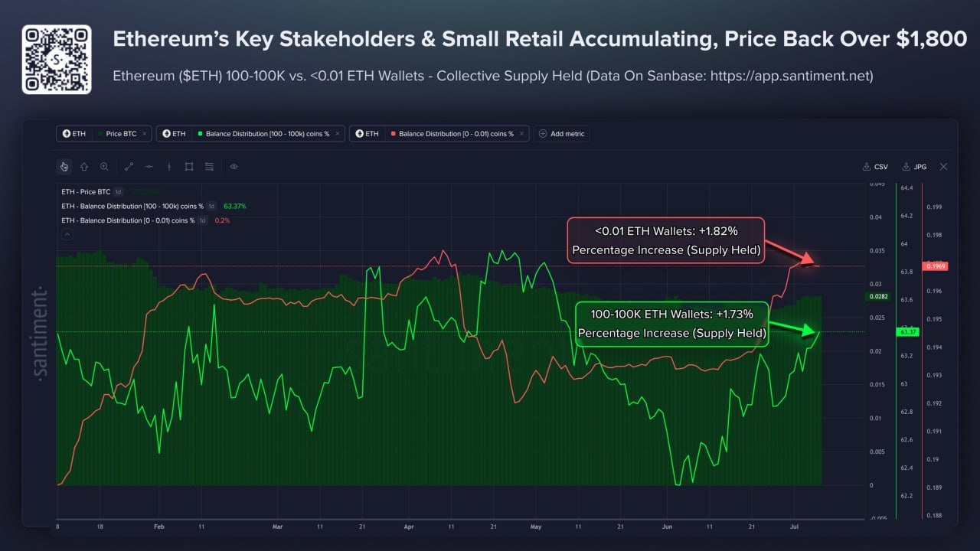Remove Balance Distribution 0-0.01 metric

point(521,133)
